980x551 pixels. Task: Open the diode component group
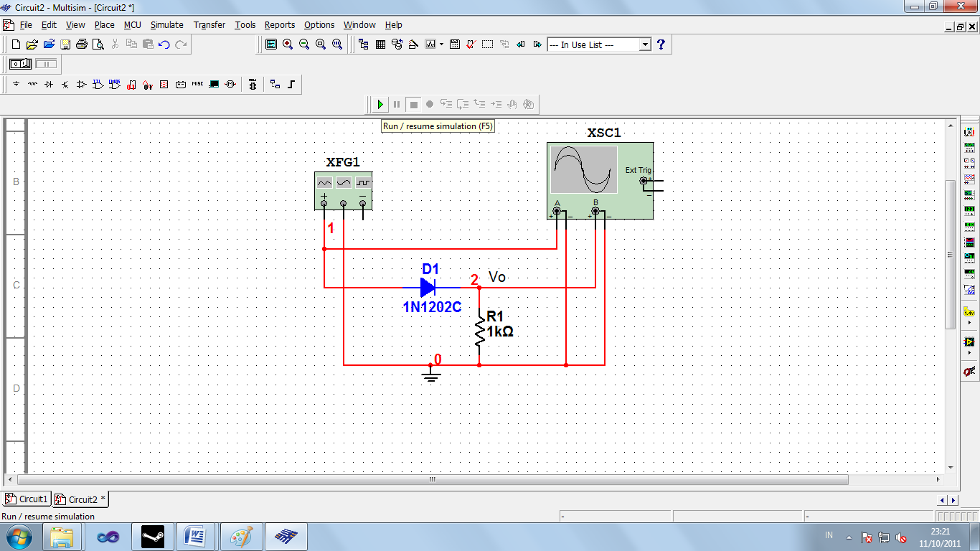48,84
